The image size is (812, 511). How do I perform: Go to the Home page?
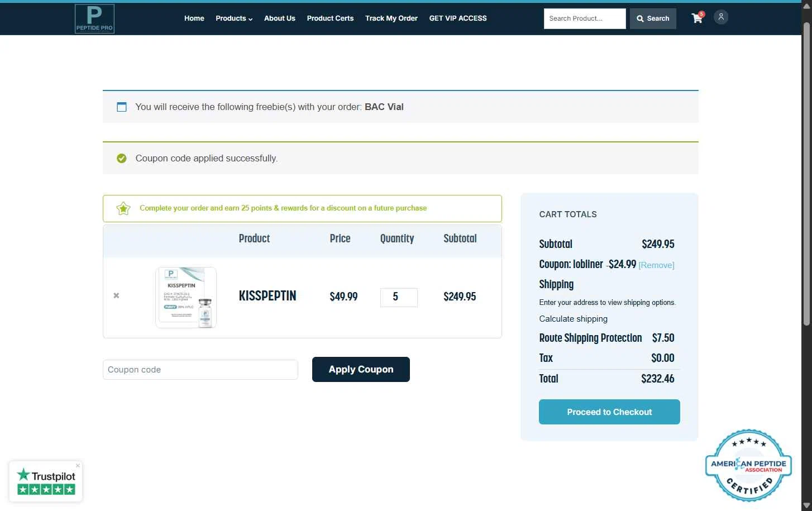pos(194,18)
